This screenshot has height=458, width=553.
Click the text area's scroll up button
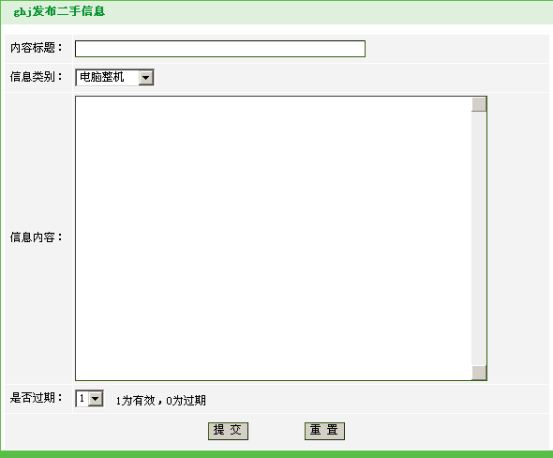pos(479,105)
